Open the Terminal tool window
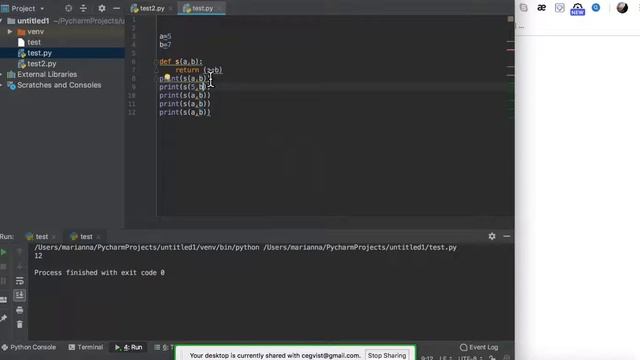 [86, 347]
